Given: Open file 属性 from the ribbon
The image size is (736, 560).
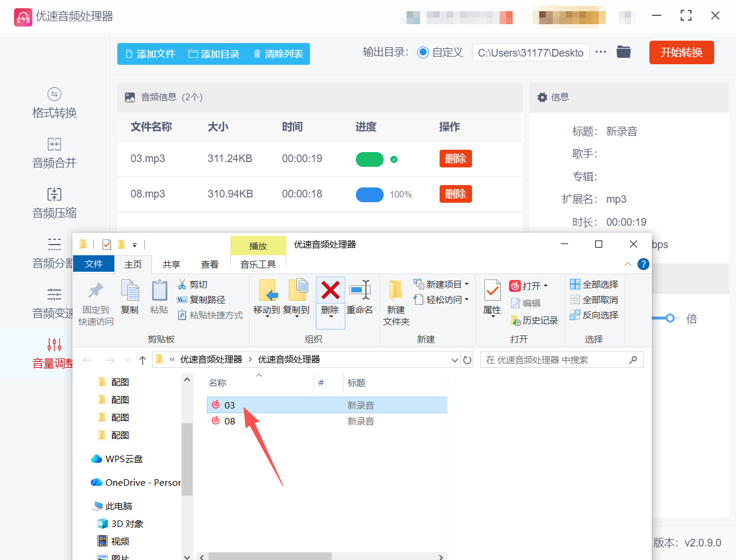Looking at the screenshot, I should tap(492, 298).
